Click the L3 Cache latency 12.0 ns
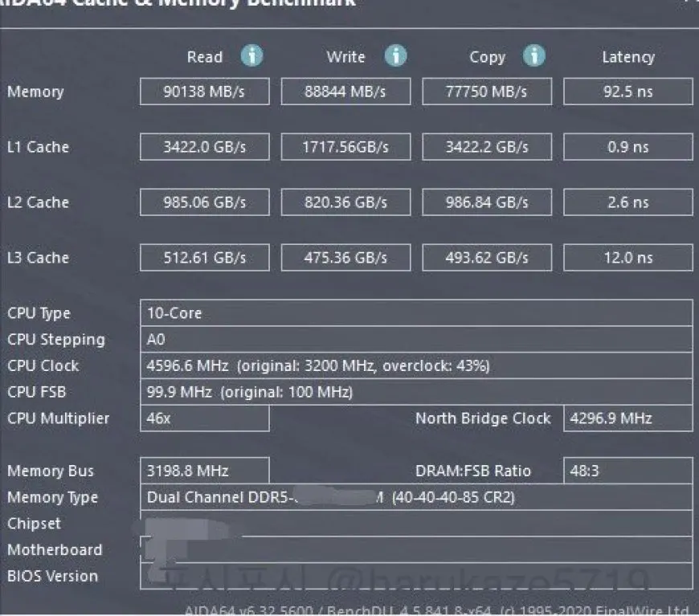Image resolution: width=699 pixels, height=616 pixels. coord(628,257)
